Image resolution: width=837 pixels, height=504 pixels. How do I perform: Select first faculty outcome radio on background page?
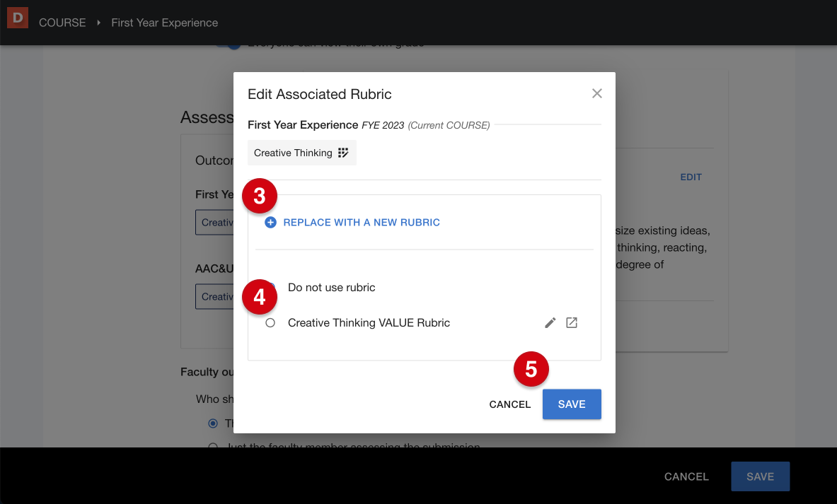tap(213, 423)
